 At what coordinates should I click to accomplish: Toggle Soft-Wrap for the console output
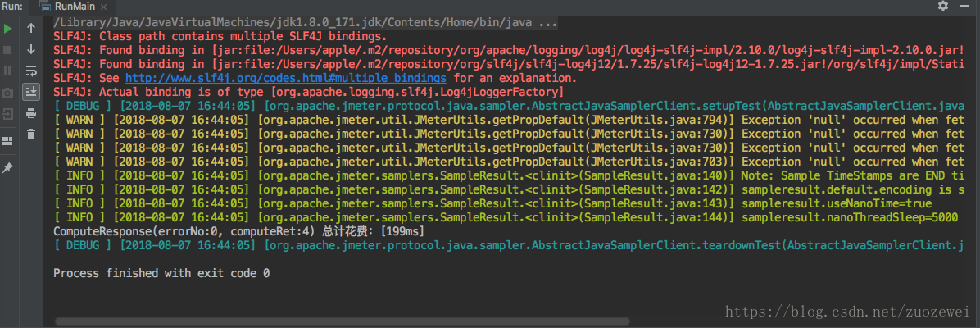point(30,71)
